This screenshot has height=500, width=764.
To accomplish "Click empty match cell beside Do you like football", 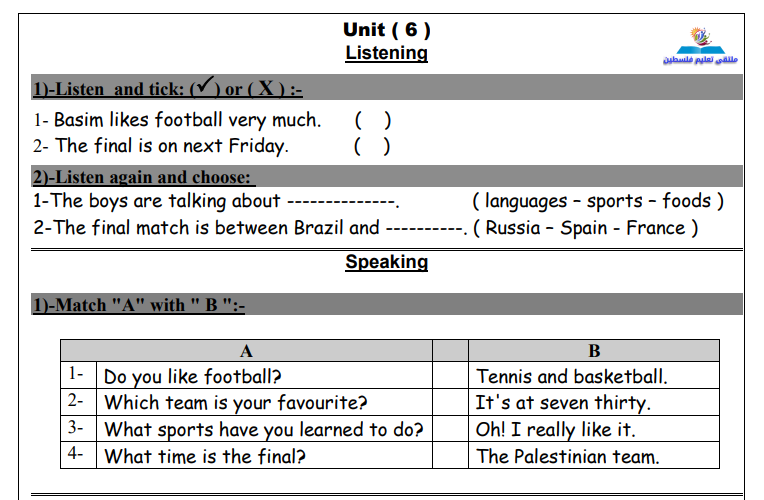I will click(450, 375).
